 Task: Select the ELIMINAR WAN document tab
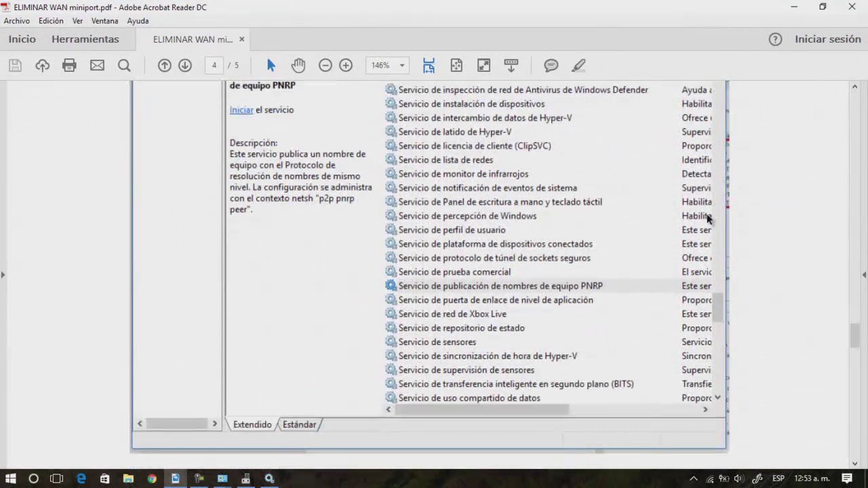point(193,39)
